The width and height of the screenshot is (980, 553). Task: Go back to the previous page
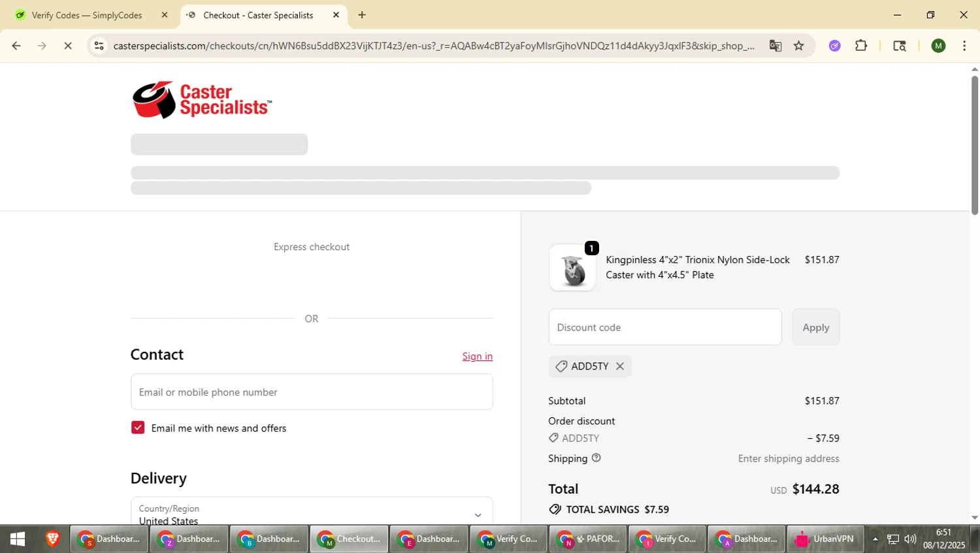(x=16, y=46)
